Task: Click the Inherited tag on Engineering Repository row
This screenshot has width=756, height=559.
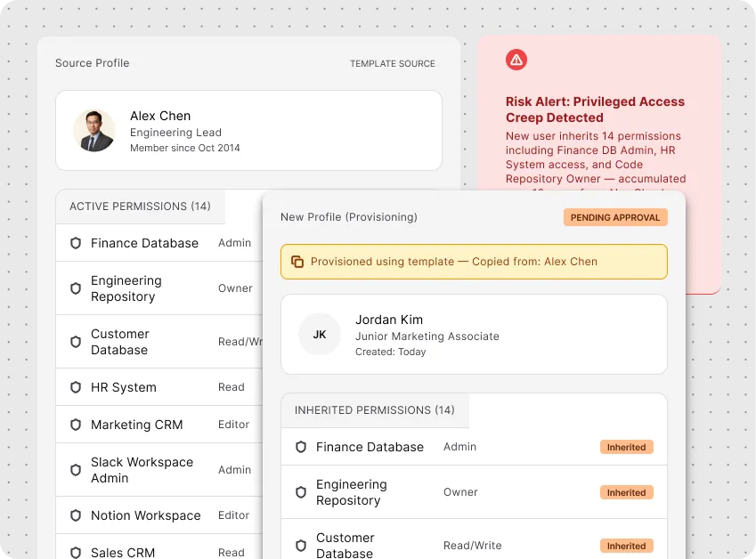Action: [626, 492]
